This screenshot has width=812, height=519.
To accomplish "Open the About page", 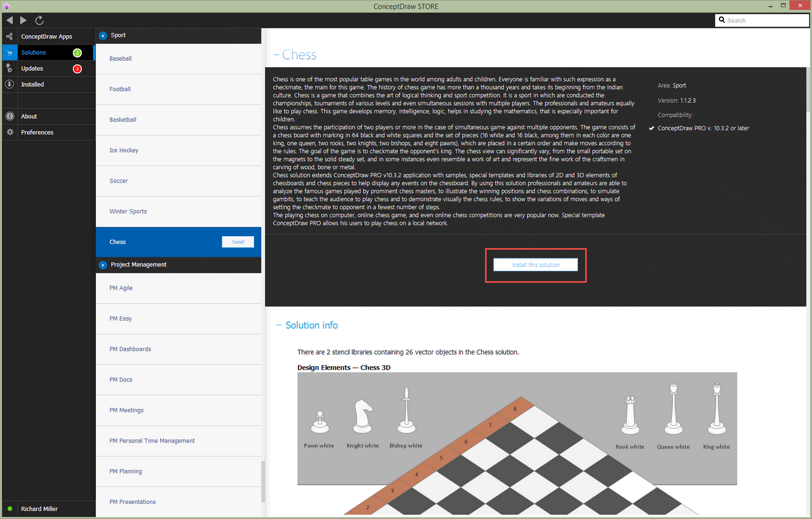I will click(29, 116).
